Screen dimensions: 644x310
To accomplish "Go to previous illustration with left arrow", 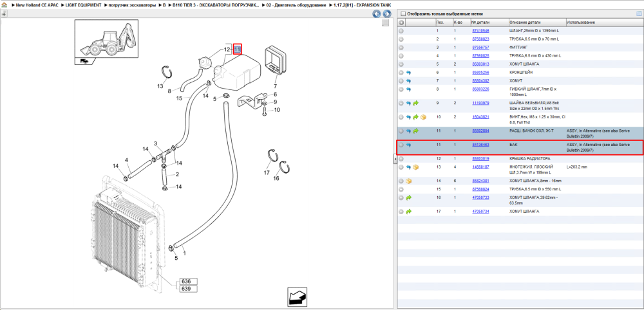I will pyautogui.click(x=377, y=14).
